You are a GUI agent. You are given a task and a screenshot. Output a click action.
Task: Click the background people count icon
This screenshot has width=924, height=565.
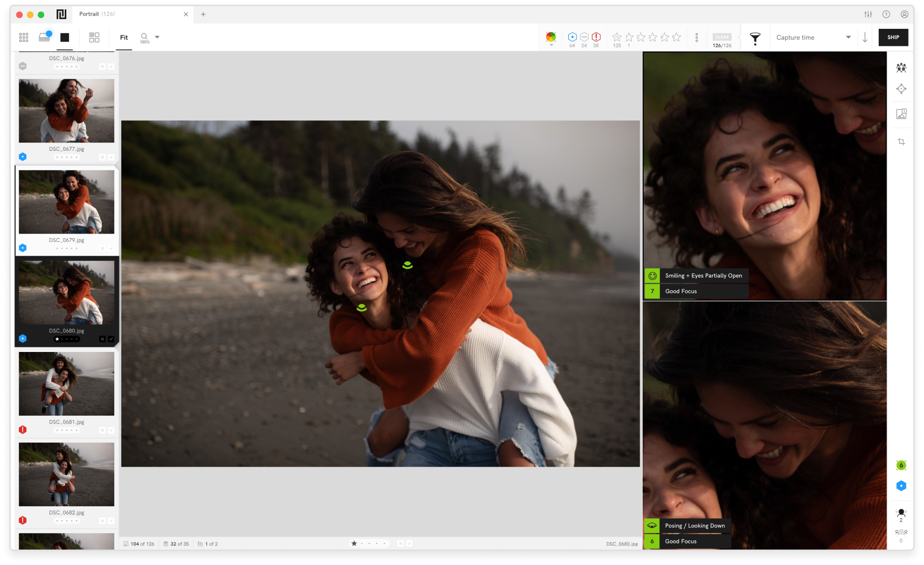[901, 536]
